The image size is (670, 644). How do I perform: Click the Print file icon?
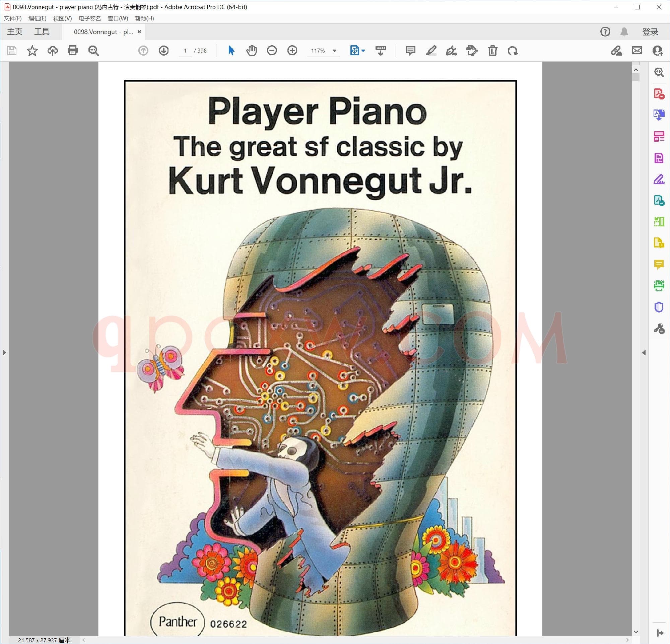tap(72, 51)
